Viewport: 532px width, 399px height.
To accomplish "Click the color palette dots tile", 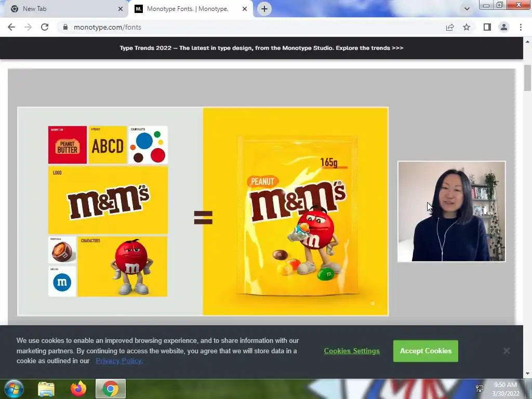I will (x=148, y=145).
